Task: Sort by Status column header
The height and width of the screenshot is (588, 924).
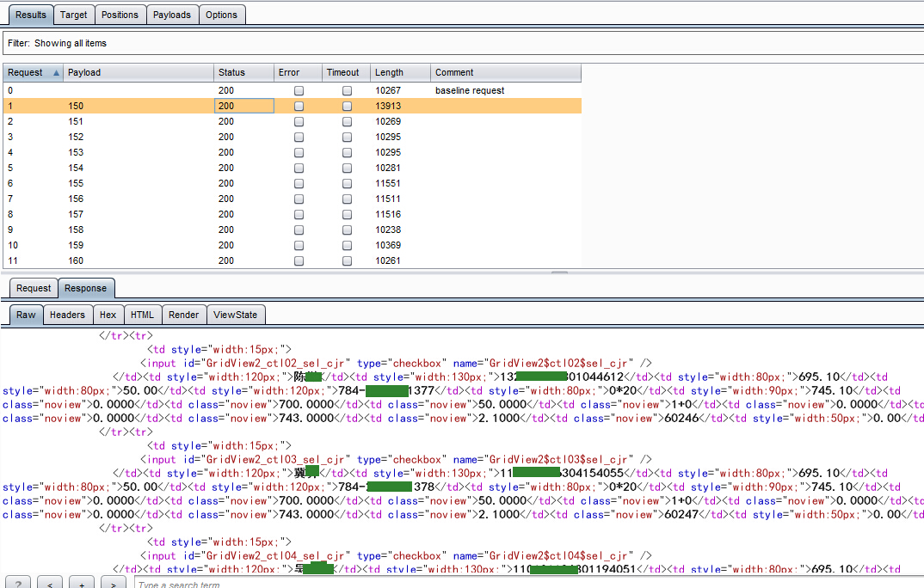Action: (243, 72)
